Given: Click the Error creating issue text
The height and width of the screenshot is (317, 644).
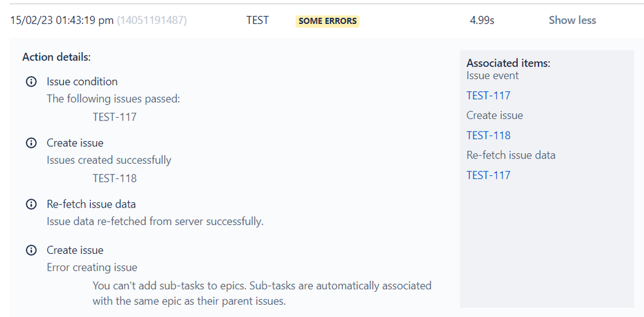Looking at the screenshot, I should [92, 267].
